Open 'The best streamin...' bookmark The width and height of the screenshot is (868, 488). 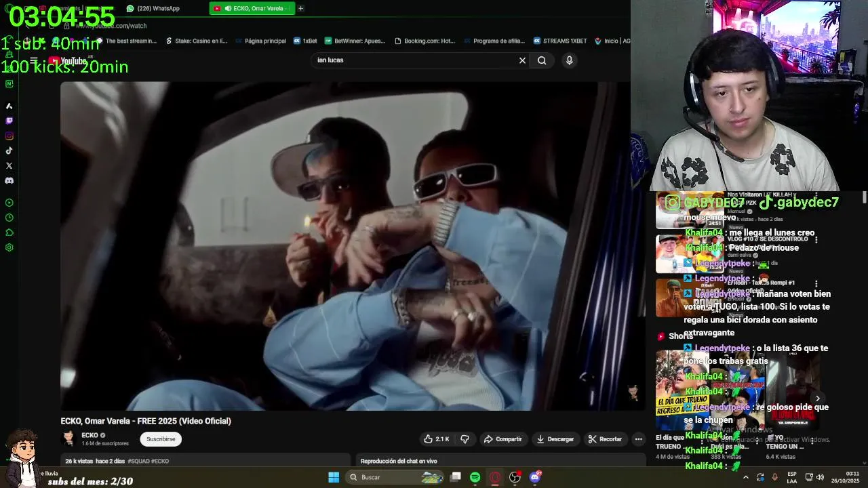[126, 41]
